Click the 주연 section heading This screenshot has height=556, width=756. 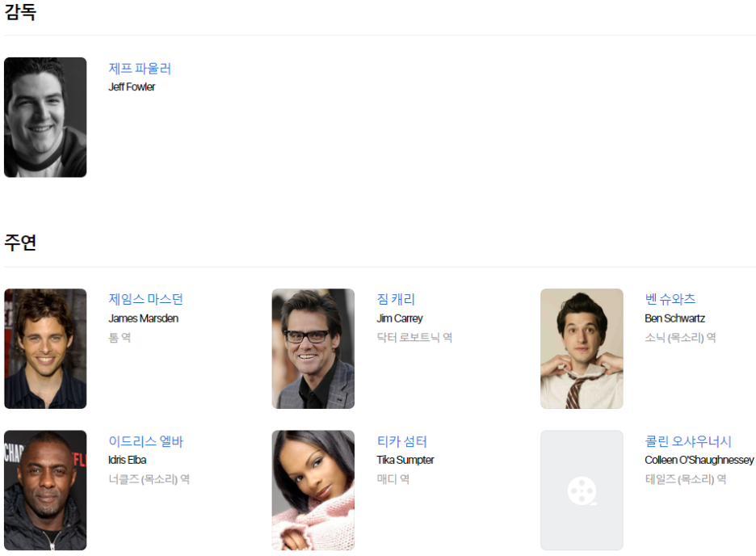pyautogui.click(x=20, y=242)
